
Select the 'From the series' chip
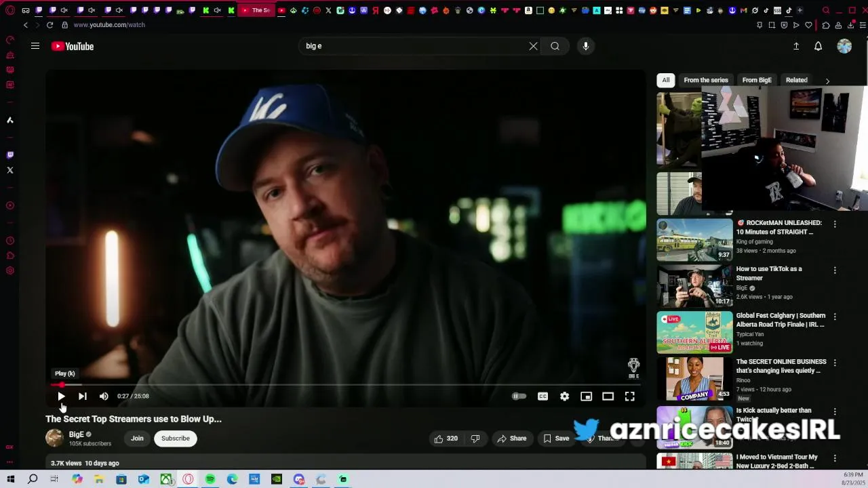(706, 80)
